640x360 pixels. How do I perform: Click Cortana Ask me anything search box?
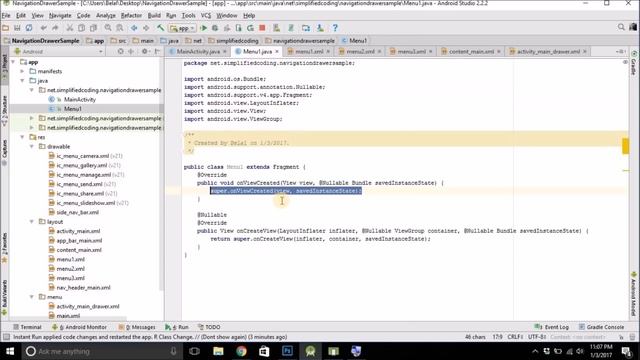(102, 351)
